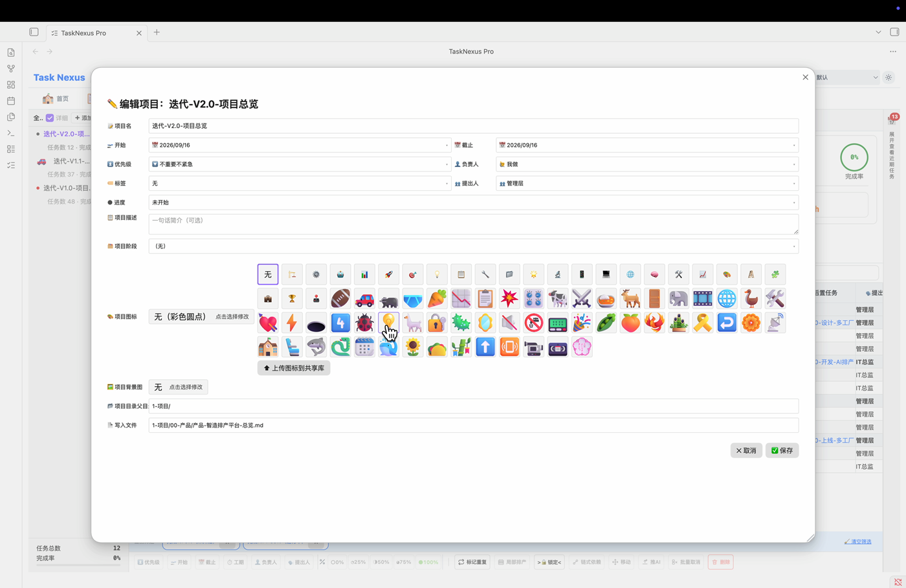This screenshot has width=906, height=588.
Task: Pick the rocket project icon
Action: click(x=389, y=274)
